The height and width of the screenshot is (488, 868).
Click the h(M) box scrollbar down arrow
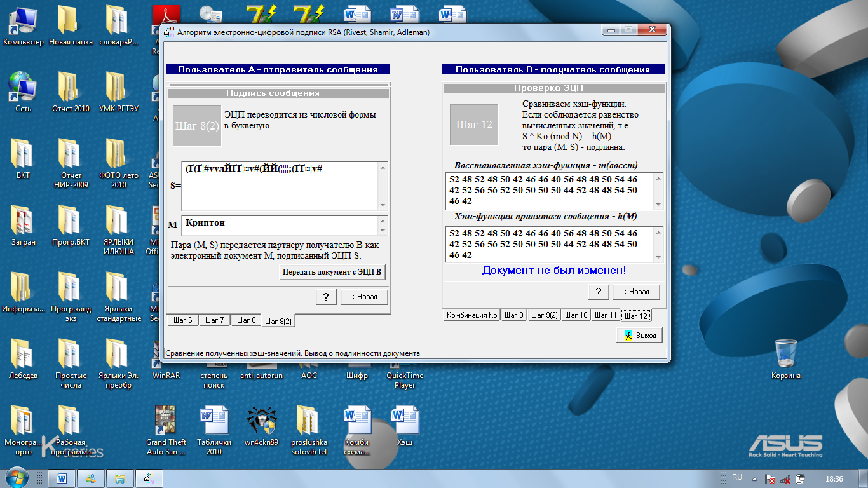point(659,257)
